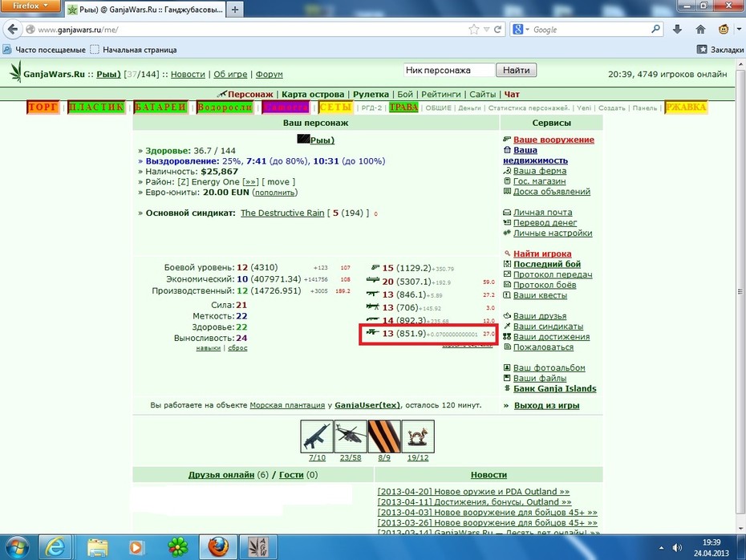The height and width of the screenshot is (560, 746).
Task: Open the dragon statuette thumbnail 19/12
Action: coord(418,436)
